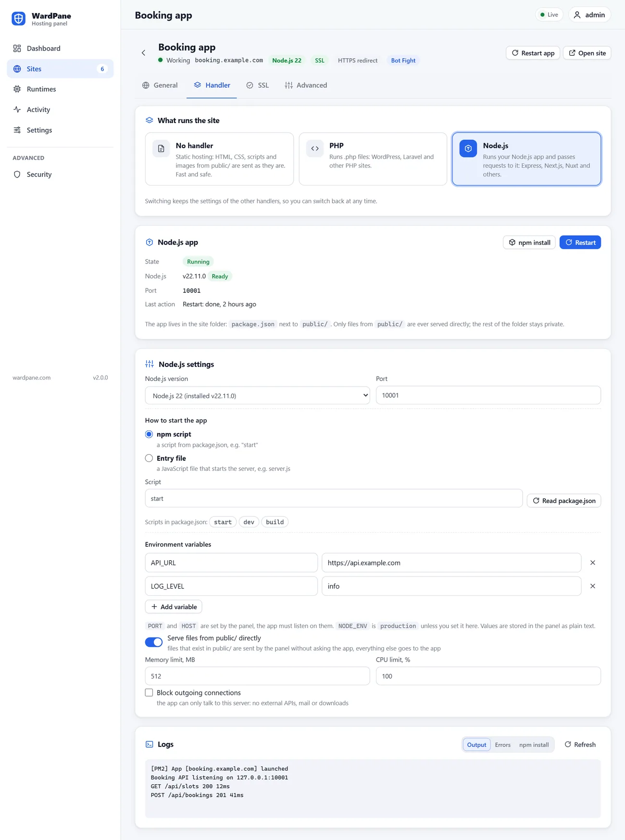Check Block outgoing connections
625x840 pixels.
(x=149, y=693)
